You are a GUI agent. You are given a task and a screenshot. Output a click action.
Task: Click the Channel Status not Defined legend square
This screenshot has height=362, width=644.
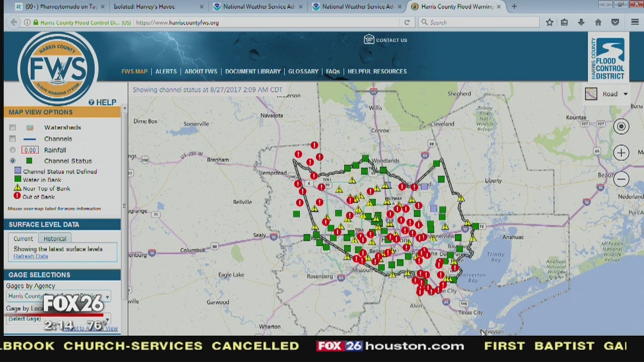coord(18,171)
